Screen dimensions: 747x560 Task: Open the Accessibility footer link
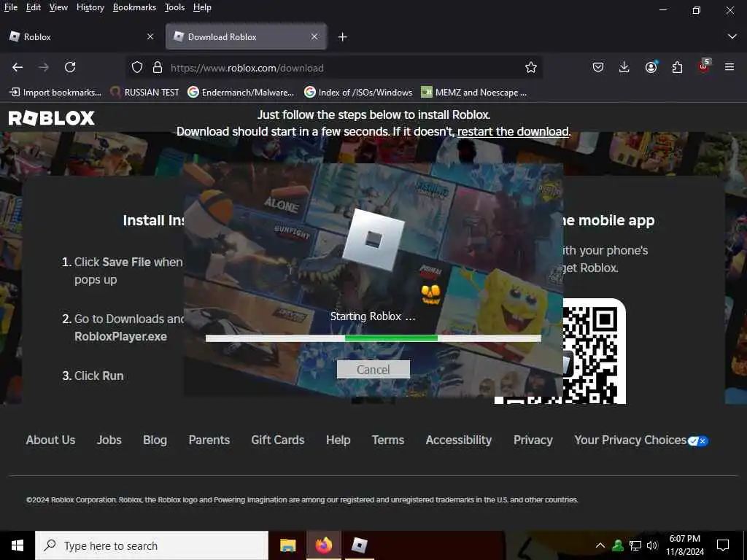(459, 440)
